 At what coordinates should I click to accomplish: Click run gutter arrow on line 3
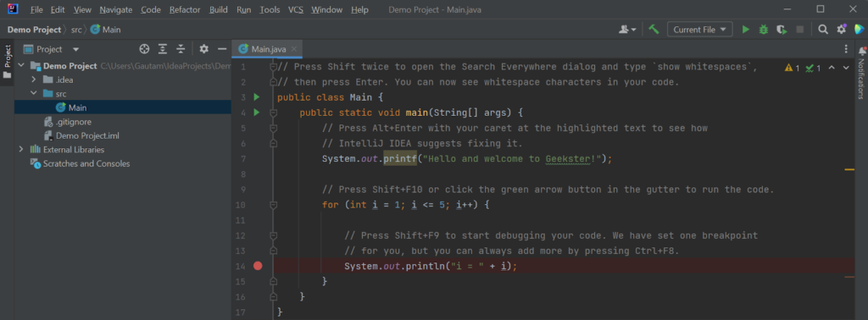256,97
